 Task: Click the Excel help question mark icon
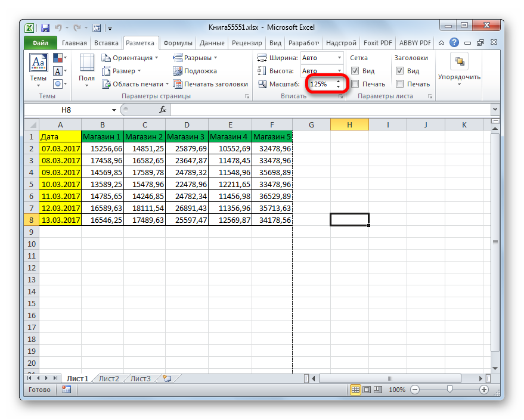tap(454, 42)
